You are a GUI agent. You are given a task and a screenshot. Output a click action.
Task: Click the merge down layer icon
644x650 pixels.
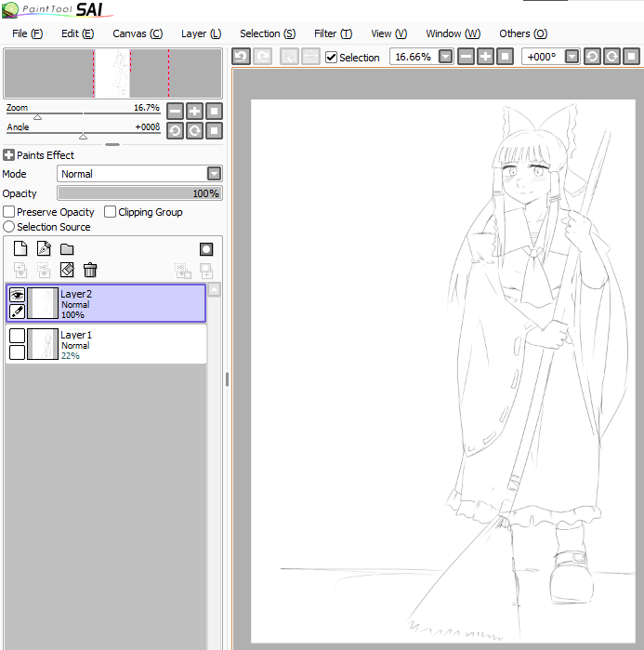[44, 271]
